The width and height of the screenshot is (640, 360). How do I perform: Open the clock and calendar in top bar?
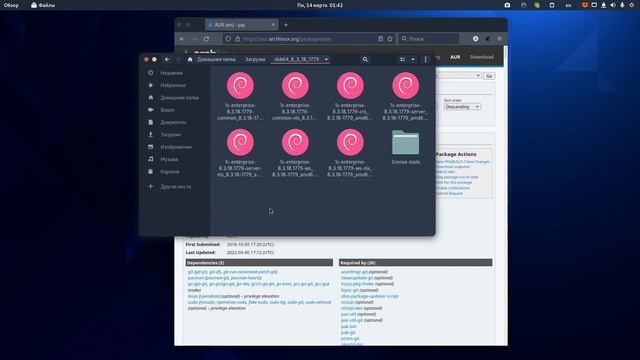[320, 5]
